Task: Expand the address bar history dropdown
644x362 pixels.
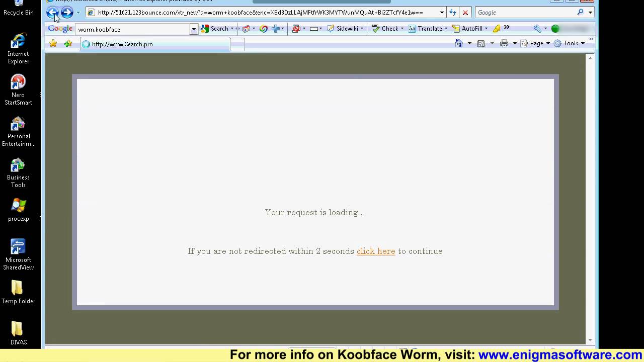Action: click(442, 13)
